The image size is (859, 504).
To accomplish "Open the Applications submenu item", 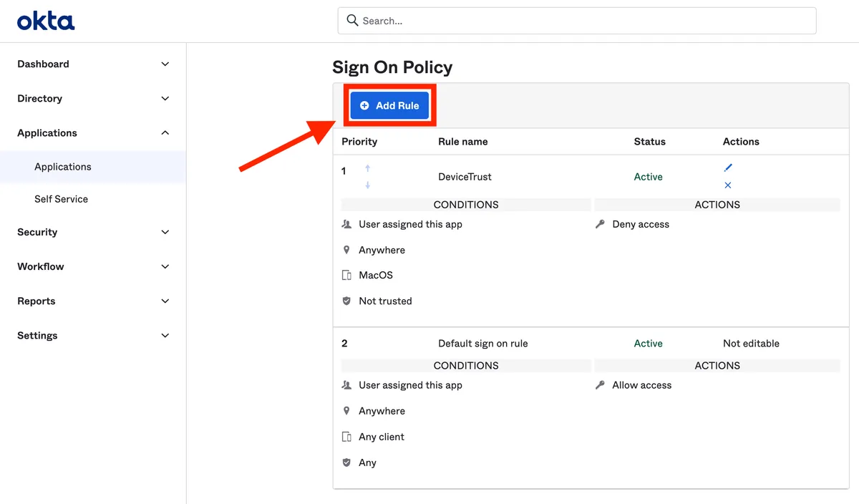I will click(63, 167).
